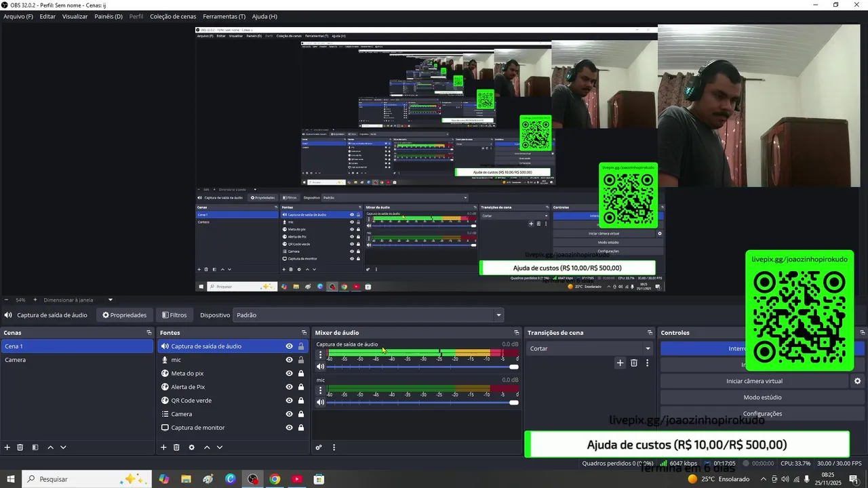Hide the Captura de monitor source
868x488 pixels.
[x=289, y=428]
